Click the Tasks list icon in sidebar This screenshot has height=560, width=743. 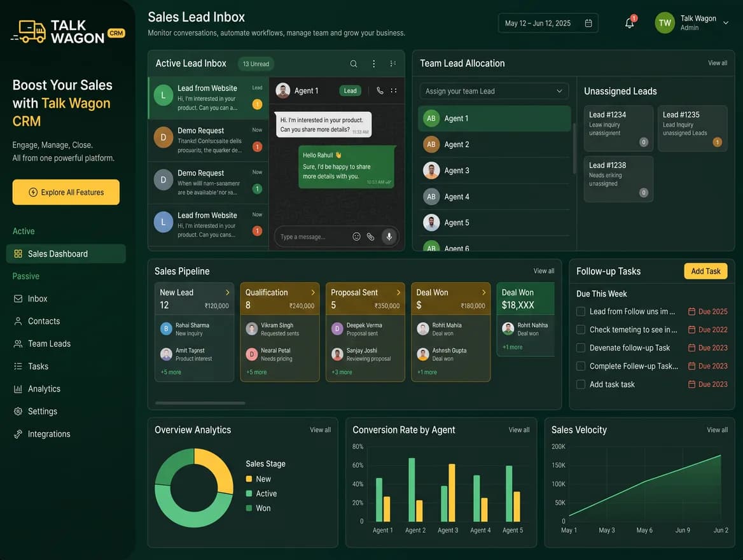18,366
